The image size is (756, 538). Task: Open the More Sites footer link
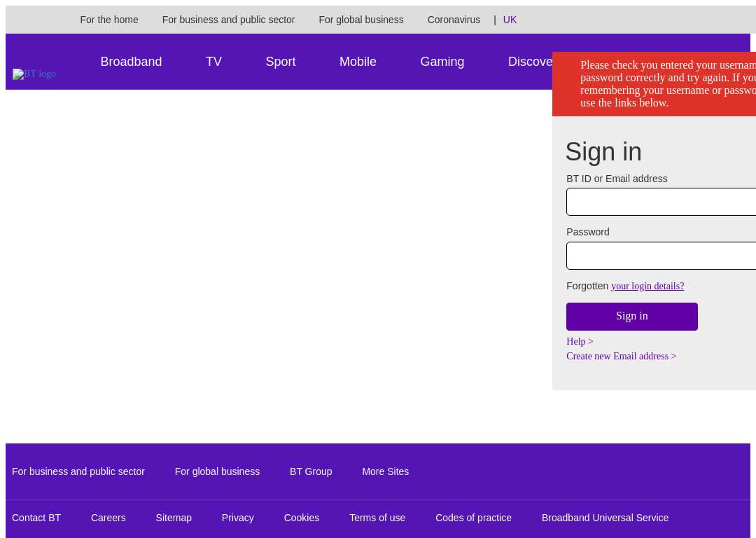pos(385,471)
